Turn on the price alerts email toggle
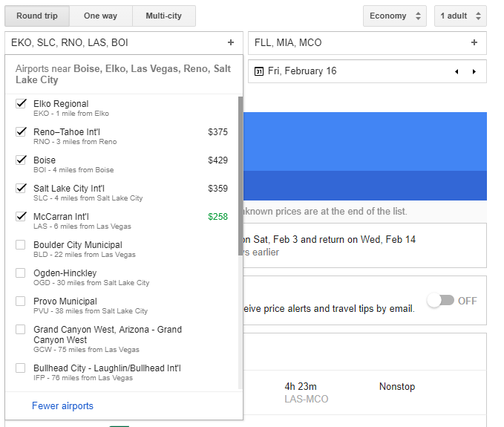The height and width of the screenshot is (427, 504). 440,301
